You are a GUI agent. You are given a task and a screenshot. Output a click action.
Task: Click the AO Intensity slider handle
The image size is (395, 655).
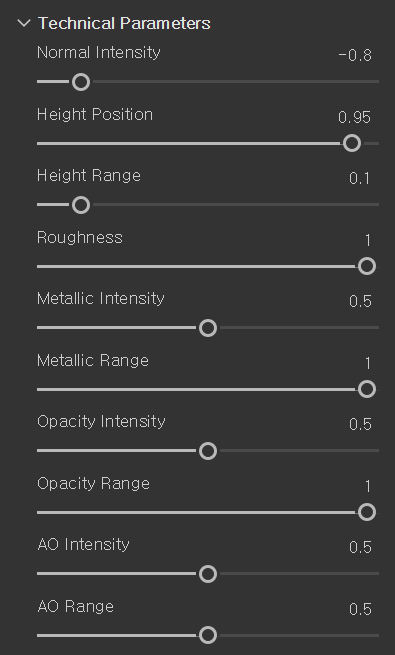[208, 574]
